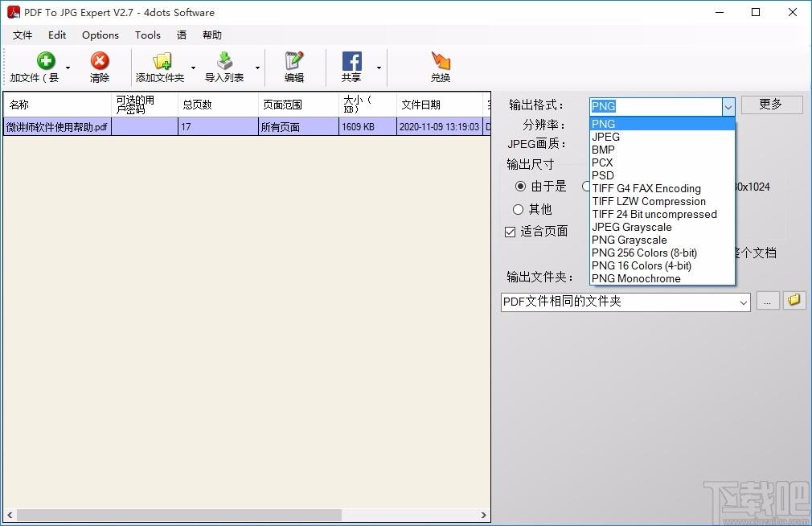Image resolution: width=812 pixels, height=526 pixels.
Task: Open the 帮助 help menu
Action: [211, 35]
